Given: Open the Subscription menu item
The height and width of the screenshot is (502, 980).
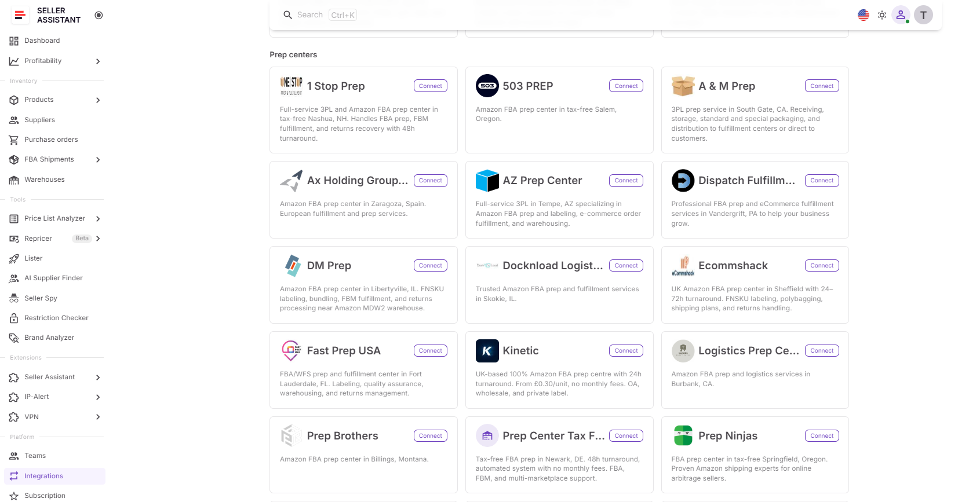Looking at the screenshot, I should [54, 496].
